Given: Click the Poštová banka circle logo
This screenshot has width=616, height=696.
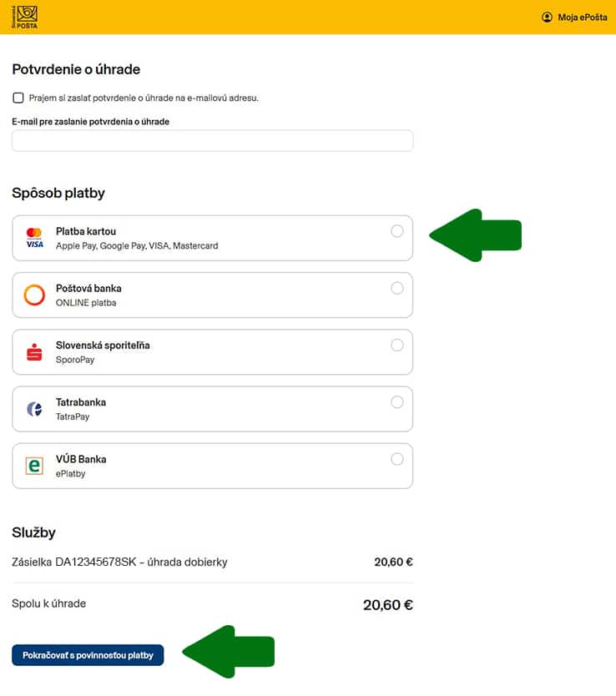Looking at the screenshot, I should point(34,295).
